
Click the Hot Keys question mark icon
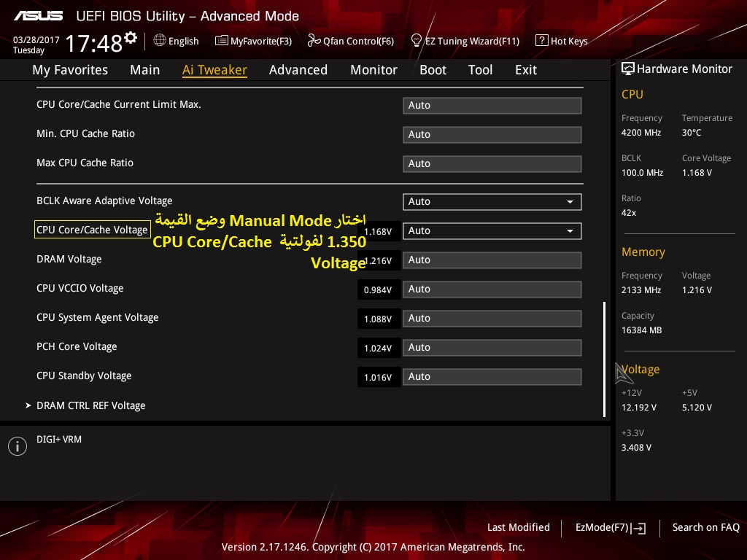542,41
